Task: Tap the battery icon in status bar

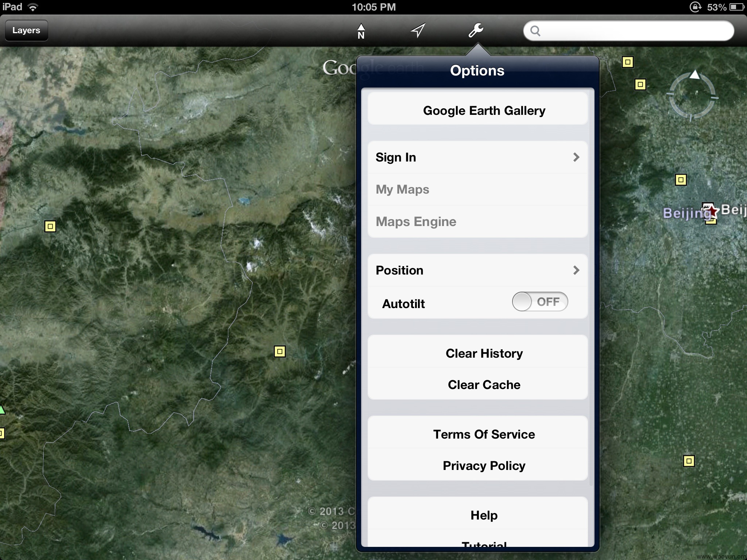Action: [x=736, y=7]
